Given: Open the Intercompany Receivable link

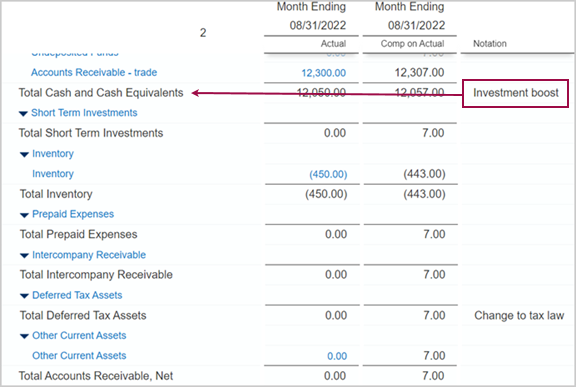Looking at the screenshot, I should 89,255.
